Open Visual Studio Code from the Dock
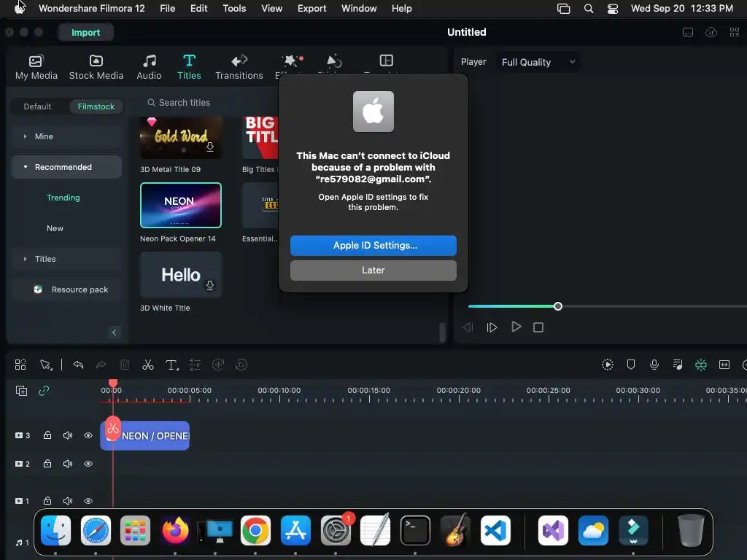 495,531
